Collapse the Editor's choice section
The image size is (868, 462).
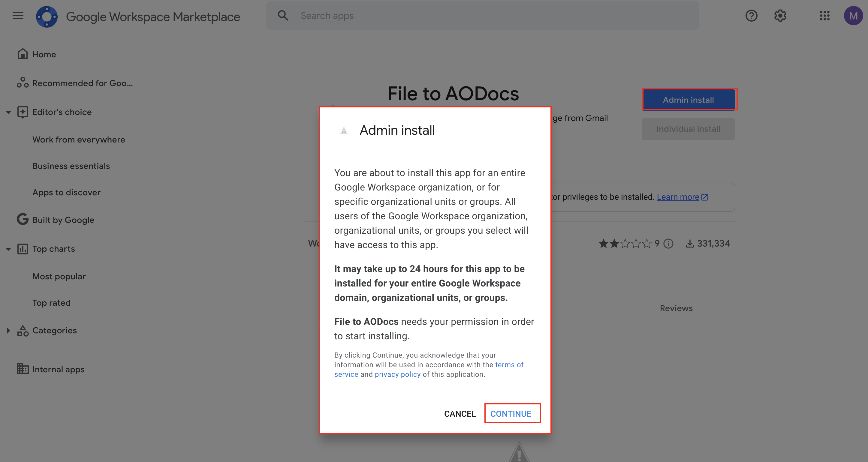tap(8, 112)
